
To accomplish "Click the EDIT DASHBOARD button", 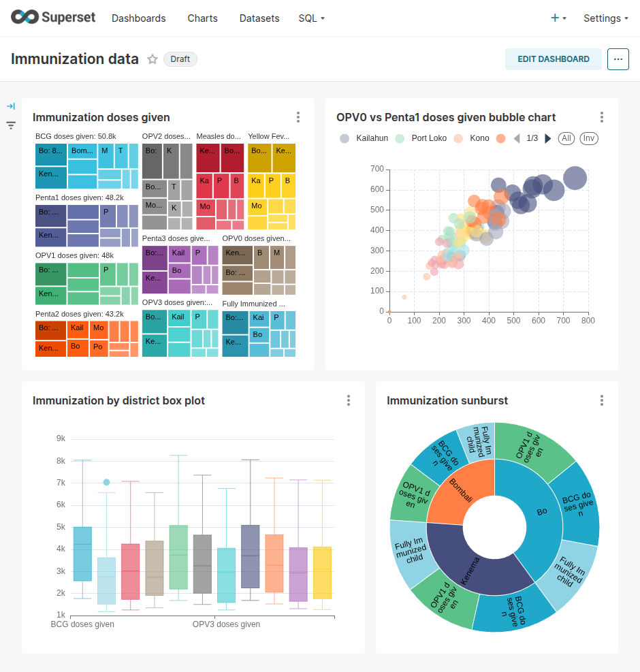I will pyautogui.click(x=553, y=59).
